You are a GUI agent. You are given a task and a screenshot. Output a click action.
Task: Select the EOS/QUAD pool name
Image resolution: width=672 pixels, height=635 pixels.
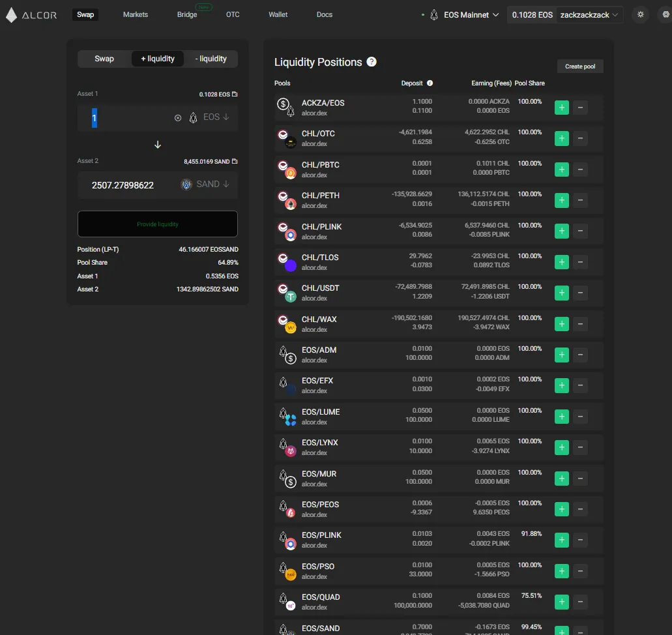[x=321, y=597]
